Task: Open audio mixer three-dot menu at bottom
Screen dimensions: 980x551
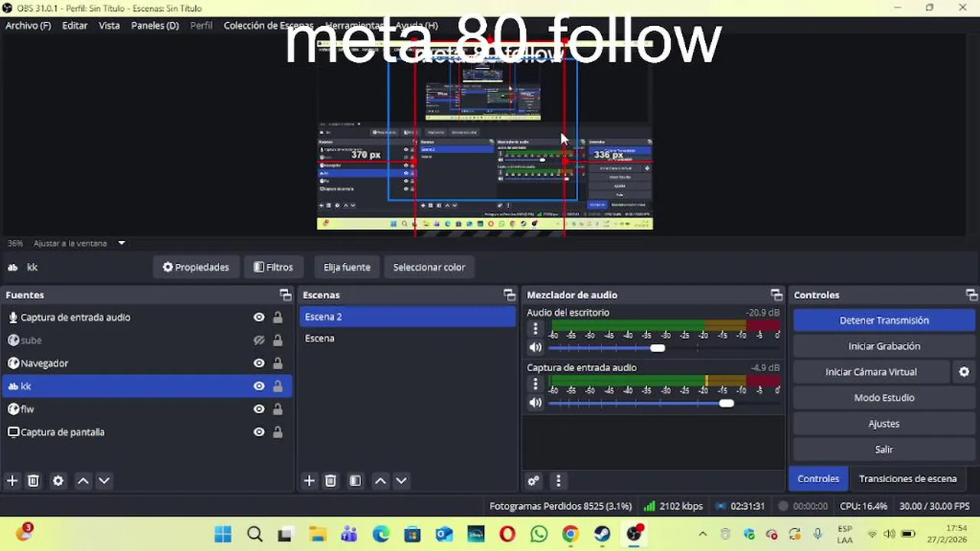Action: 558,481
